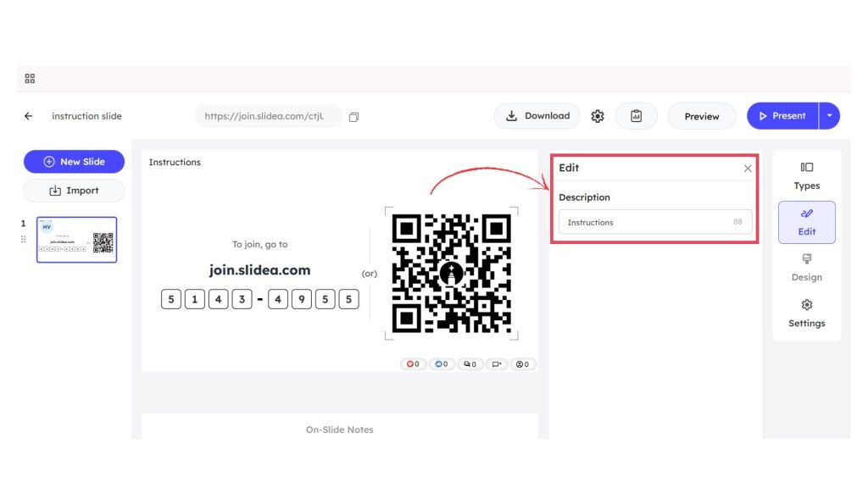The width and height of the screenshot is (868, 488).
Task: Click the Import button
Action: tap(74, 191)
